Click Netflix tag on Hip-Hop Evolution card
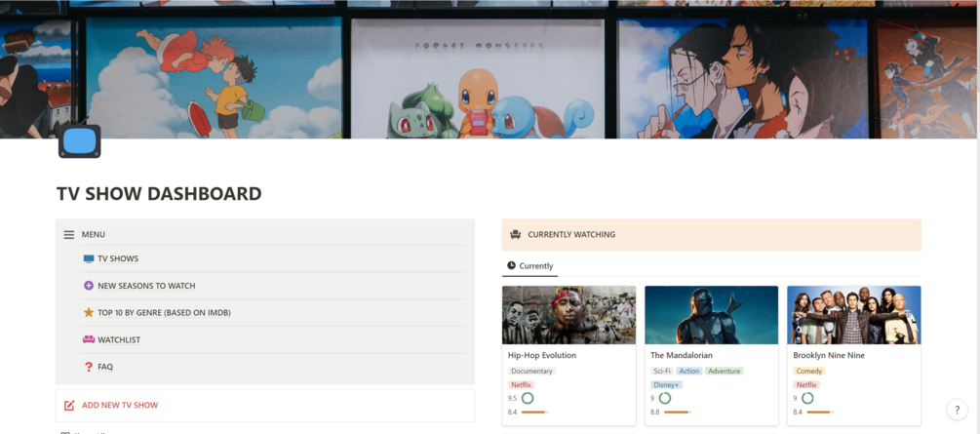Viewport: 980px width, 434px height. [521, 384]
